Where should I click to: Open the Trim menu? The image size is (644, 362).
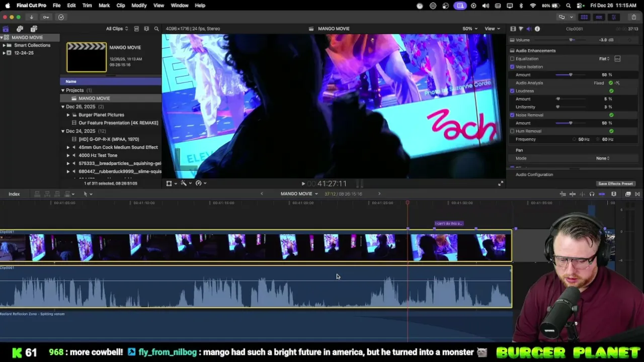click(87, 6)
